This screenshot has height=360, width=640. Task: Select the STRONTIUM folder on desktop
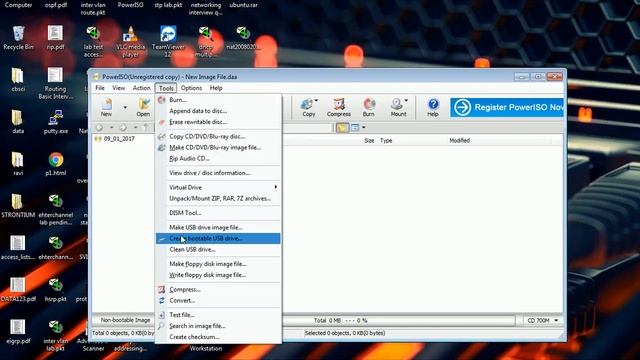coord(18,206)
